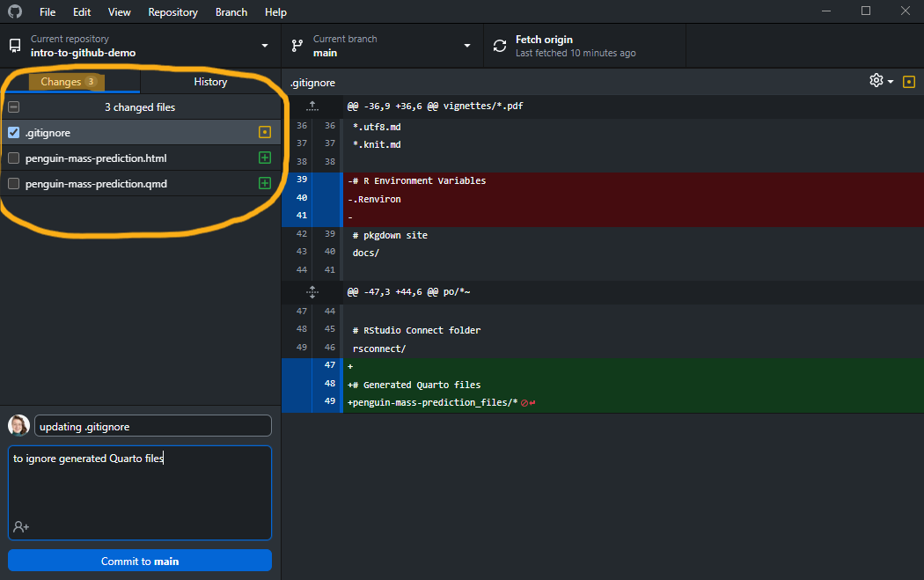Expand diff upward above line 36

point(312,106)
